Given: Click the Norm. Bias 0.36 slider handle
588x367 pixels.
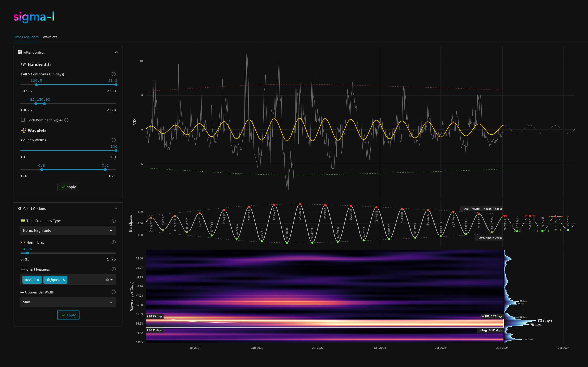Looking at the screenshot, I should point(27,253).
